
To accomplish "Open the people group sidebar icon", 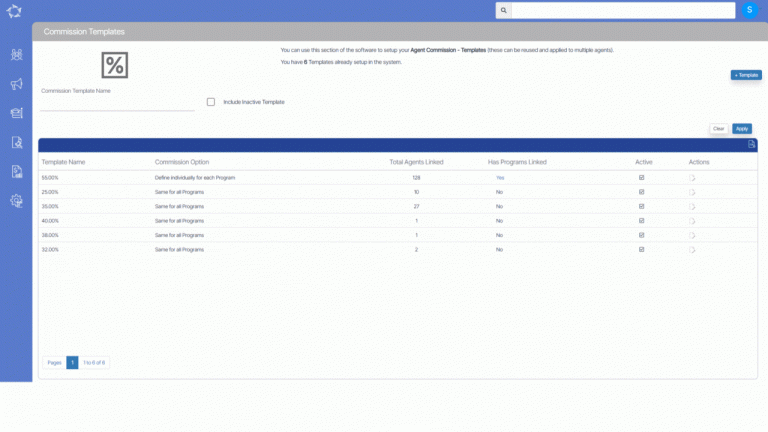I will 17,54.
